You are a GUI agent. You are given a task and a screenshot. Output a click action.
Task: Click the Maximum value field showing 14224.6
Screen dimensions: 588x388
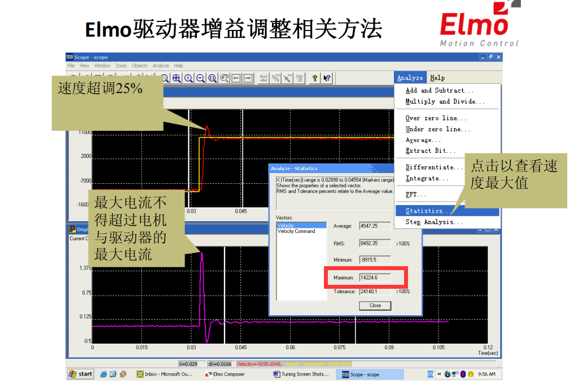(375, 277)
